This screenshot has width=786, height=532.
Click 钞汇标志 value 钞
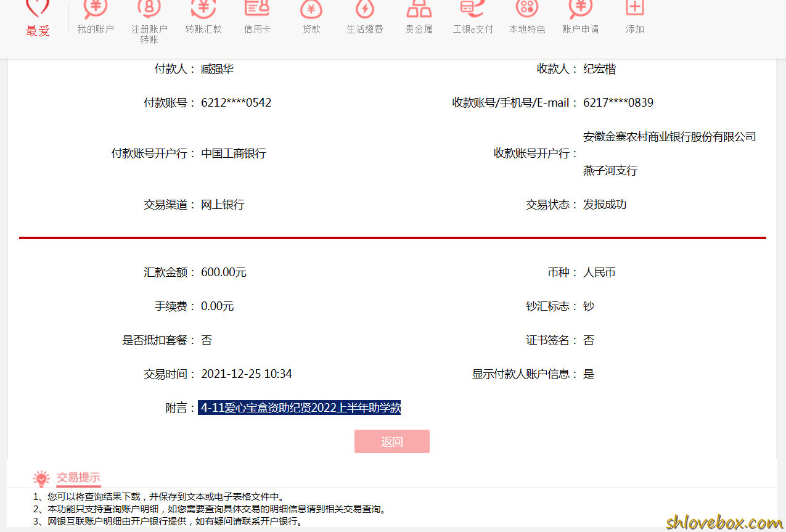click(589, 306)
